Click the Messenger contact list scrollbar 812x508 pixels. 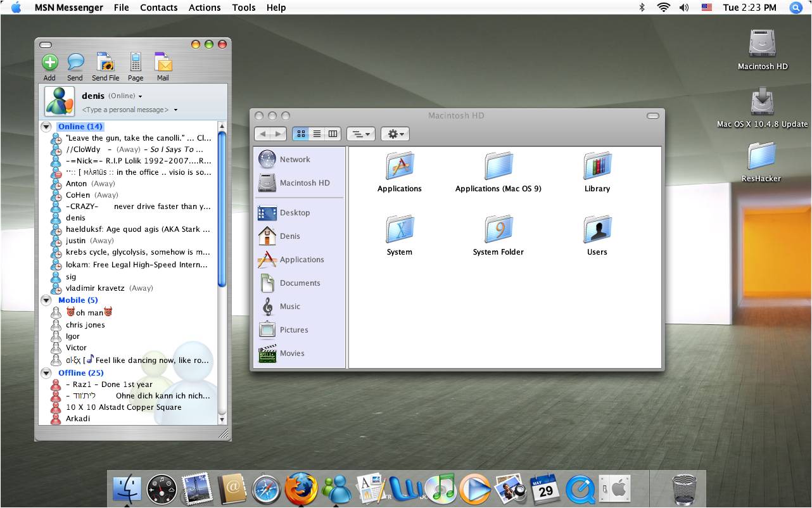pos(222,209)
